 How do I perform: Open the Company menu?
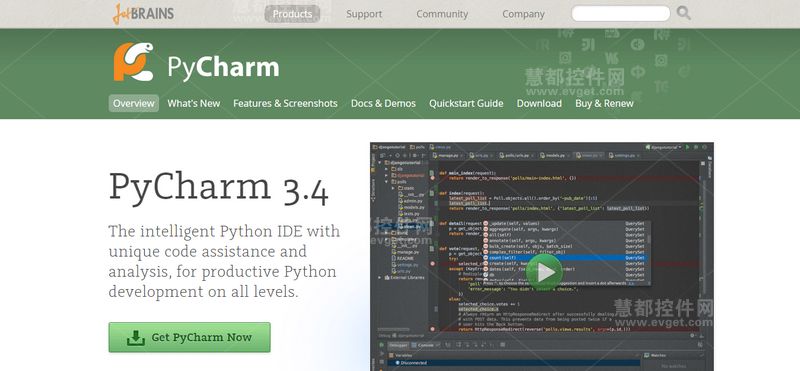click(x=523, y=14)
